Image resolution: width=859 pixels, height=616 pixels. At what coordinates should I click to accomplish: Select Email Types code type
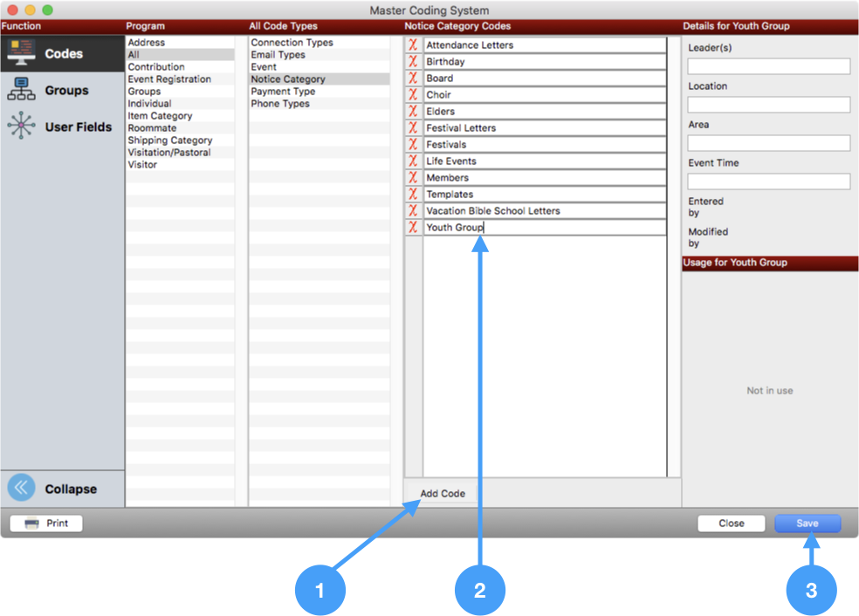pos(319,55)
